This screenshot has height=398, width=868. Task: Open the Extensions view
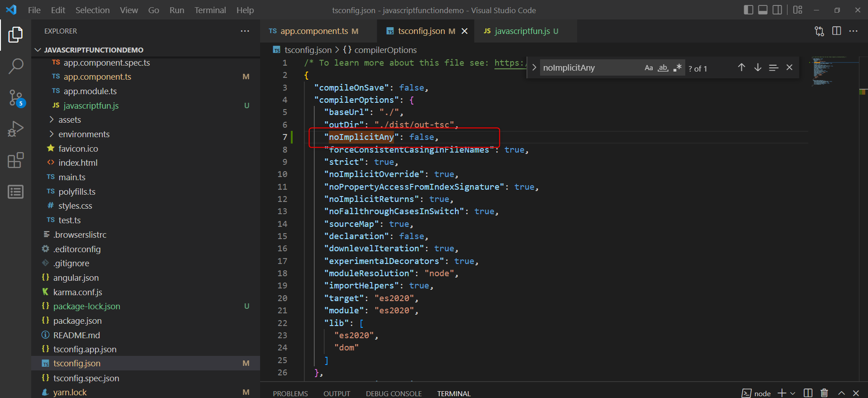point(15,160)
